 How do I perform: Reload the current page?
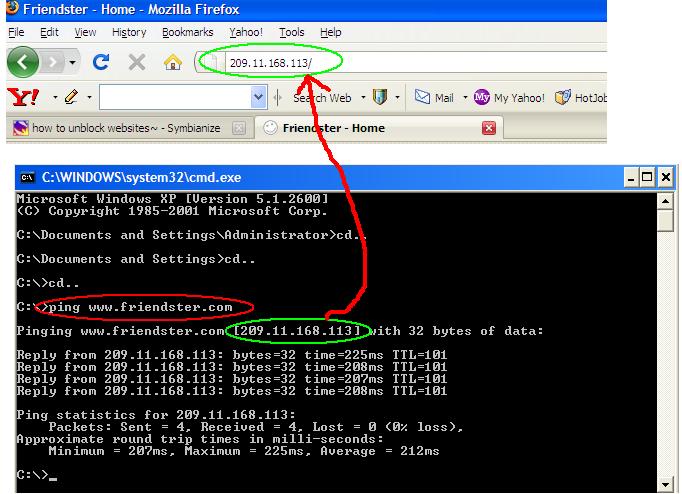coord(101,62)
